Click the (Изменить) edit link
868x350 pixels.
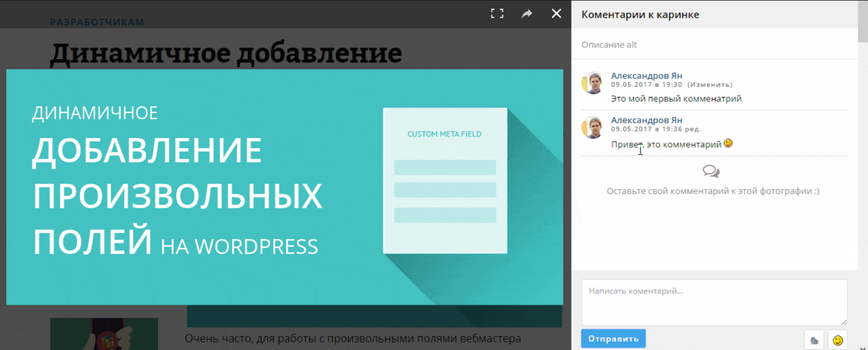coord(709,85)
